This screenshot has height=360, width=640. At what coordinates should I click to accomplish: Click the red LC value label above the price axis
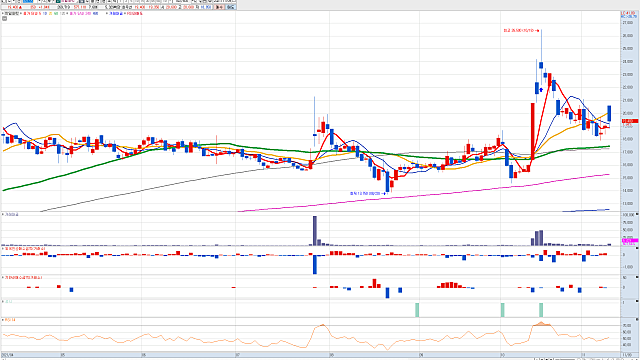click(x=628, y=13)
